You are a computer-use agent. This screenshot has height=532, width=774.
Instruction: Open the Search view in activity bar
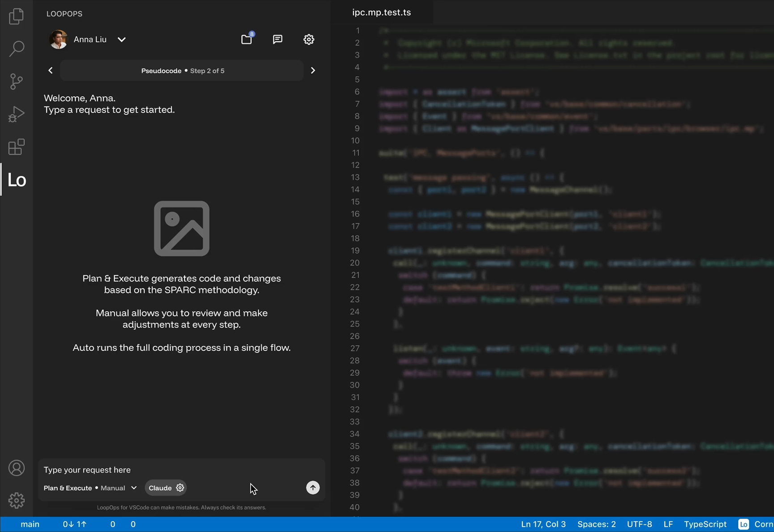tap(16, 48)
